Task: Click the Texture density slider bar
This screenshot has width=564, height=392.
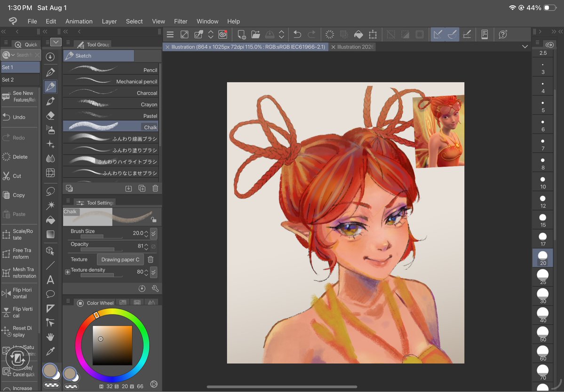Action: click(101, 275)
